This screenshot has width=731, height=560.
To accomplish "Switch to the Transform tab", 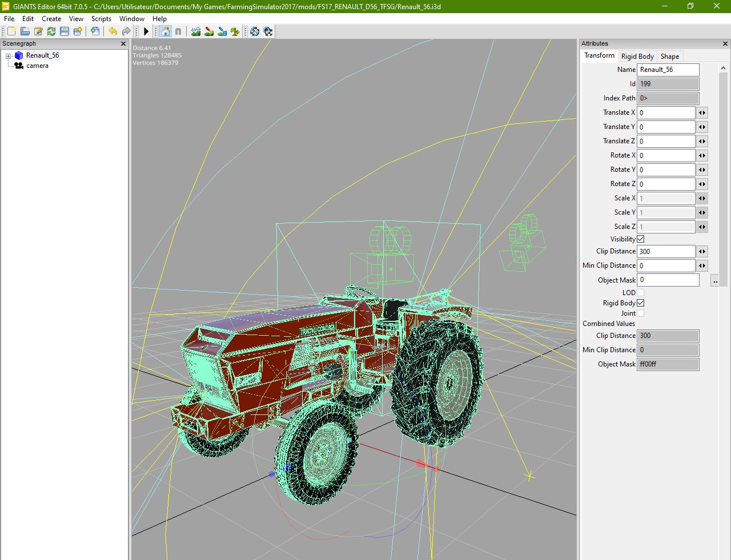I will click(599, 55).
